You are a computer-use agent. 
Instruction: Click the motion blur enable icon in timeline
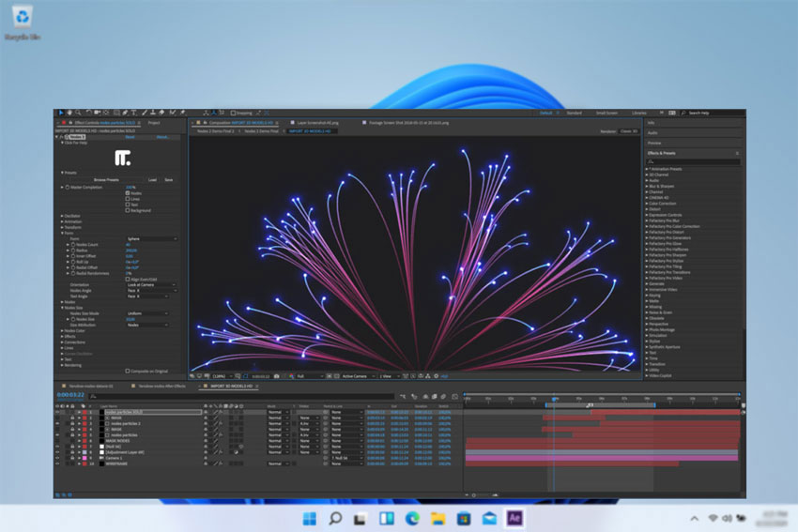(x=443, y=396)
